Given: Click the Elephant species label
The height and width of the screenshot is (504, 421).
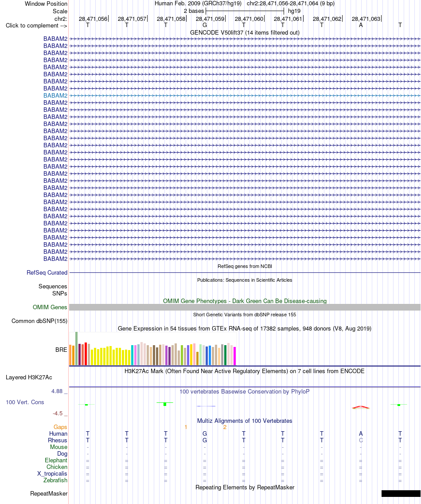Looking at the screenshot, I should [x=56, y=460].
